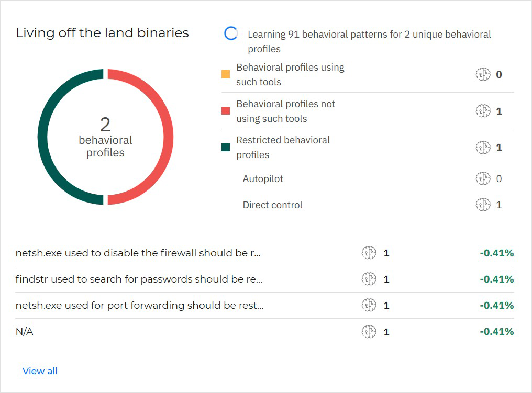Click brain icon in netsh.exe firewall row
Viewport: 532px width, 393px height.
tap(369, 253)
